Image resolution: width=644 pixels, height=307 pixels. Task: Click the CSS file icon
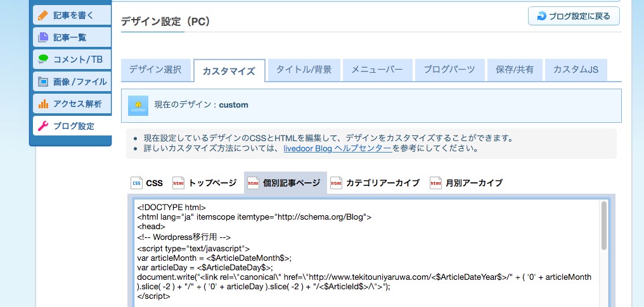(136, 183)
